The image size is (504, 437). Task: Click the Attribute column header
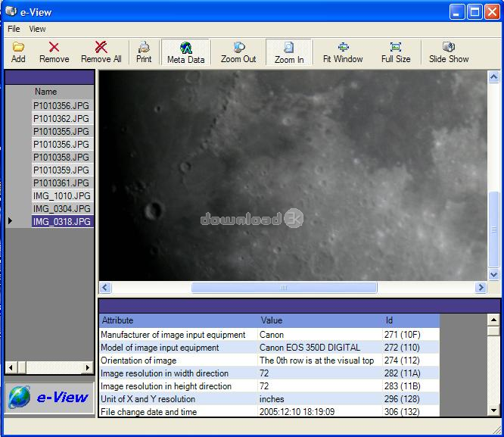pos(178,320)
